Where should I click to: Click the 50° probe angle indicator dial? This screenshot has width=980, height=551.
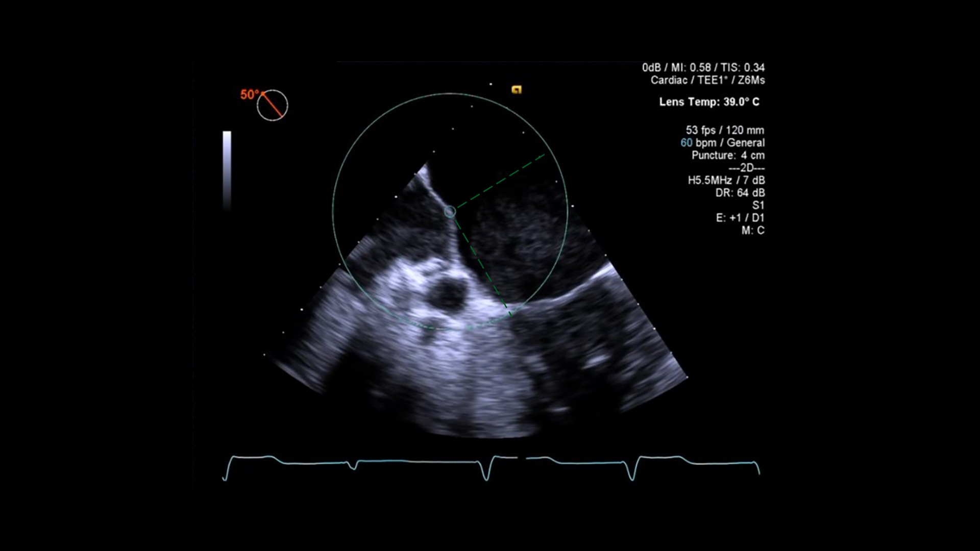coord(272,105)
